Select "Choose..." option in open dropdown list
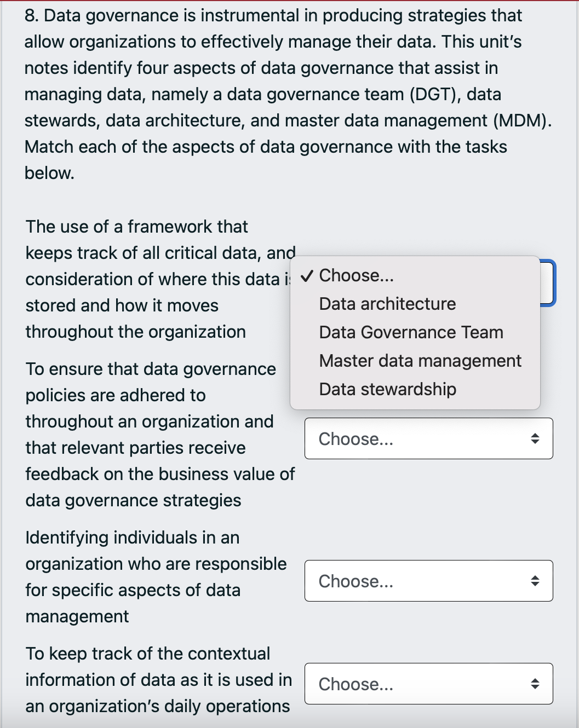 [x=415, y=275]
